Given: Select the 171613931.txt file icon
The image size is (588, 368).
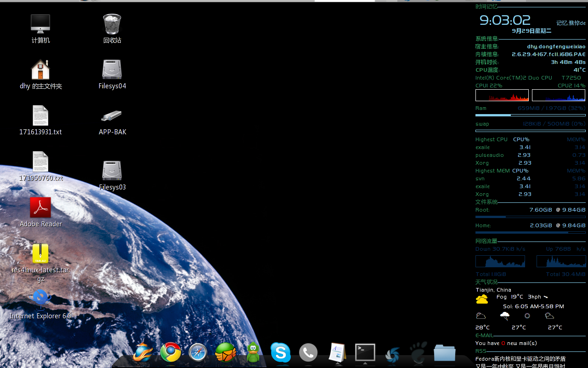Looking at the screenshot, I should click(40, 115).
